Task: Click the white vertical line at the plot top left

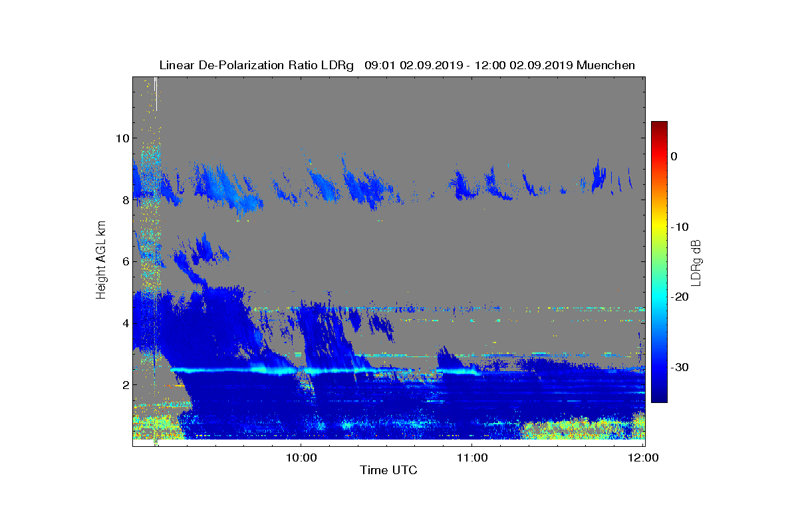Action: pos(156,93)
